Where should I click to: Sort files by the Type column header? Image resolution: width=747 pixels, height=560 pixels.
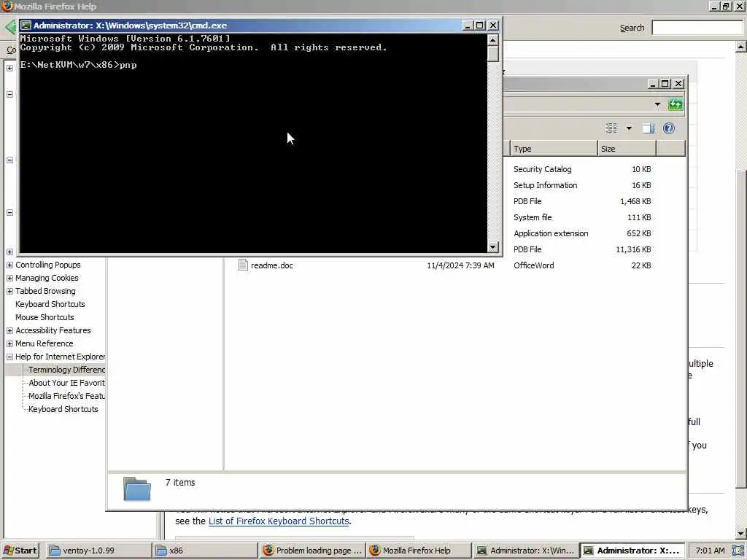554,149
